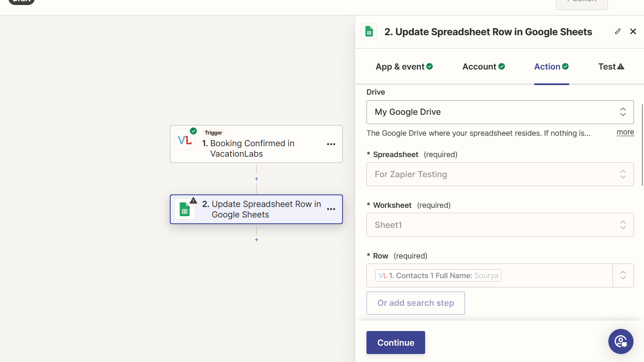Screen dimensions: 644x362
Task: Open the Test tab
Action: 611,67
